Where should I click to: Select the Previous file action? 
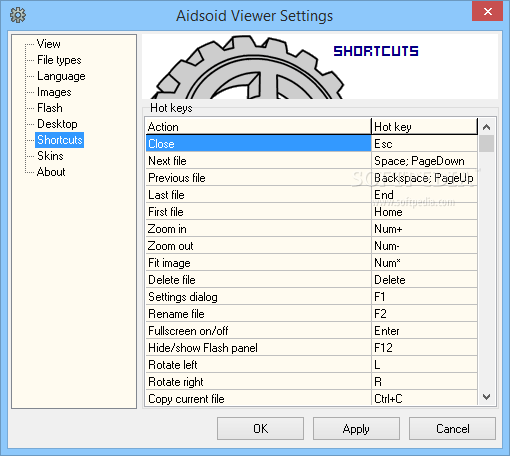coord(258,178)
